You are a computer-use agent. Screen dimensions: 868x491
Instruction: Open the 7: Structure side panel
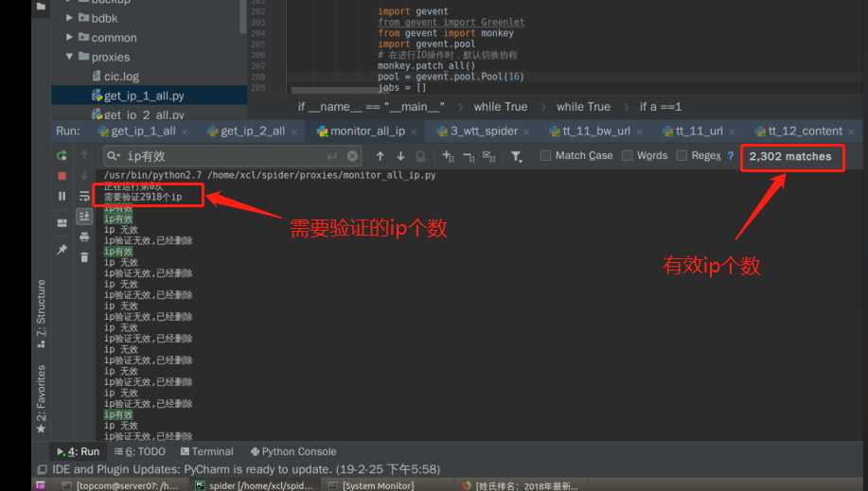[x=41, y=314]
